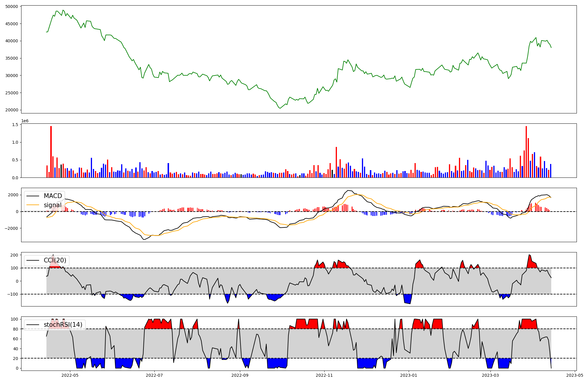Click the MACD legend label
Viewport: 588px width, 382px height.
(53, 196)
